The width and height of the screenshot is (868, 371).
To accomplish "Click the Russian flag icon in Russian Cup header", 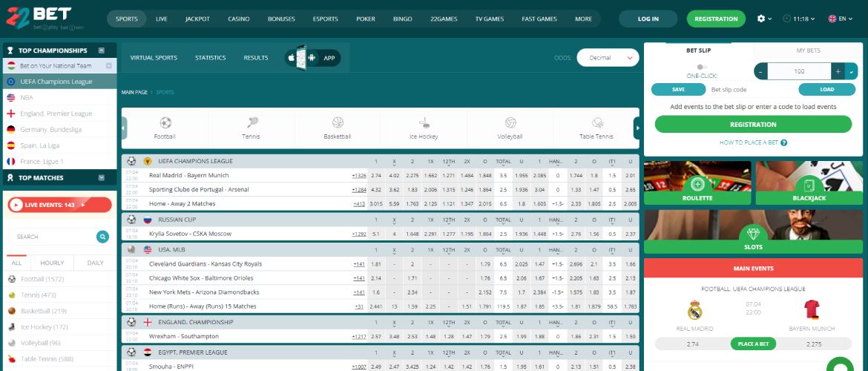I will (148, 220).
